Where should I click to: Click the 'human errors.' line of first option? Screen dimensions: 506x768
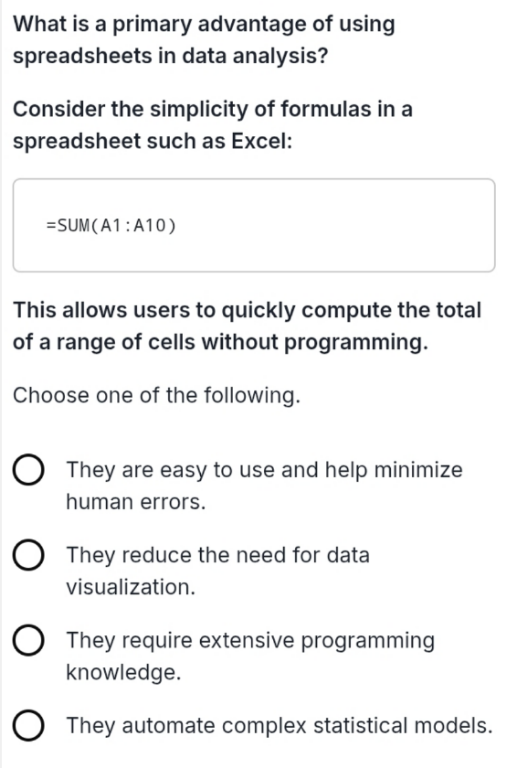pyautogui.click(x=136, y=502)
